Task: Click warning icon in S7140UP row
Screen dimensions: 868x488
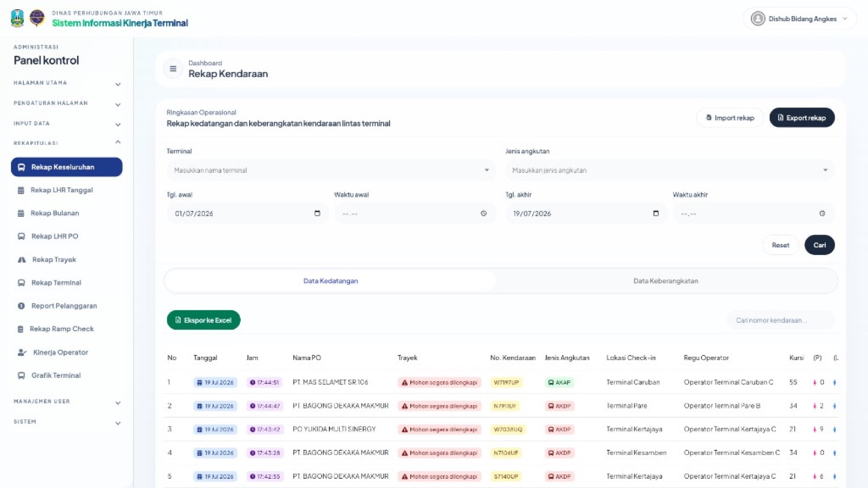Action: 405,477
